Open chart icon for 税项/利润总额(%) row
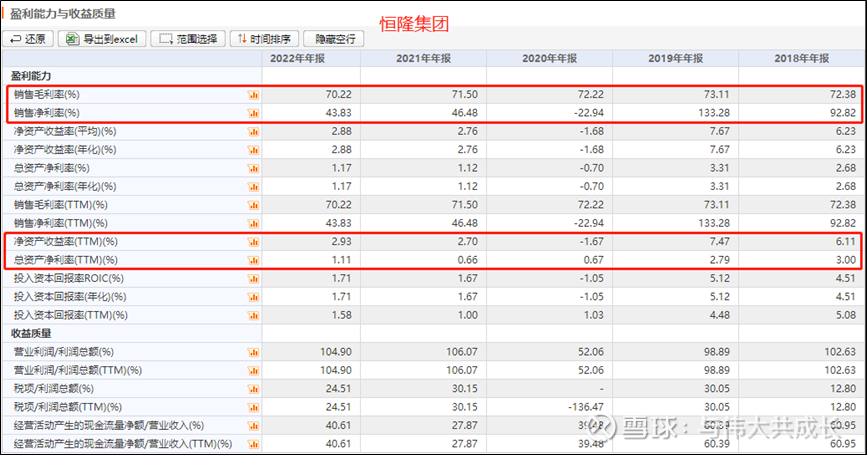The width and height of the screenshot is (867, 455). 253,389
